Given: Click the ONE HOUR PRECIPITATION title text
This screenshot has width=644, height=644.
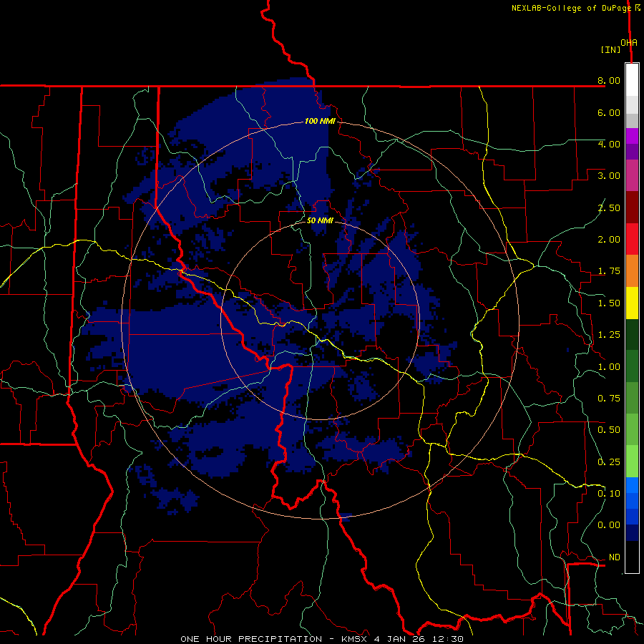Looking at the screenshot, I should [x=251, y=639].
